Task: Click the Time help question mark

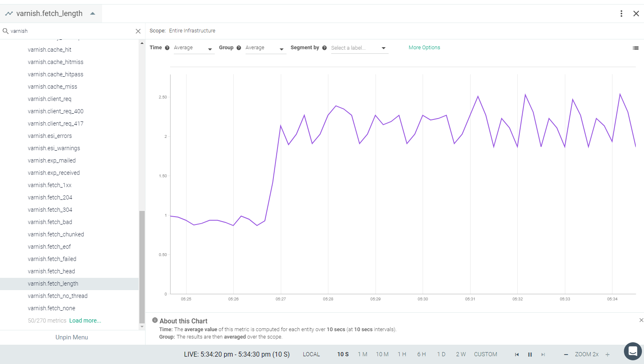Action: 167,48
